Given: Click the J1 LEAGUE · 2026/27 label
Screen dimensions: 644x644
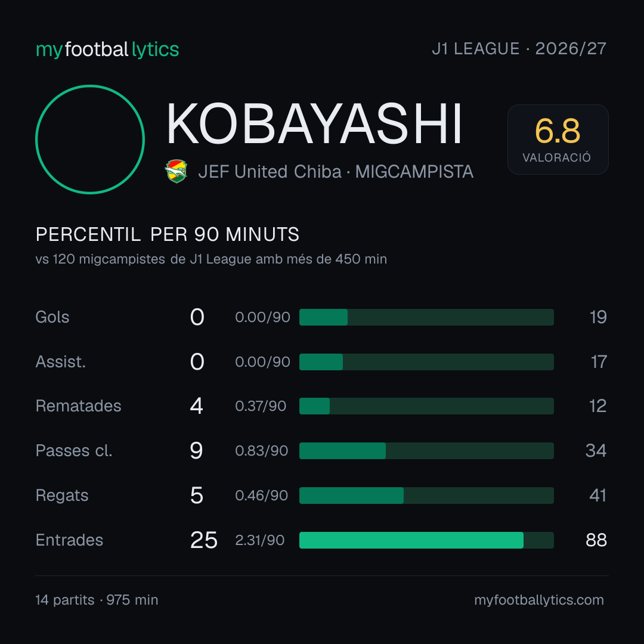Looking at the screenshot, I should point(519,48).
